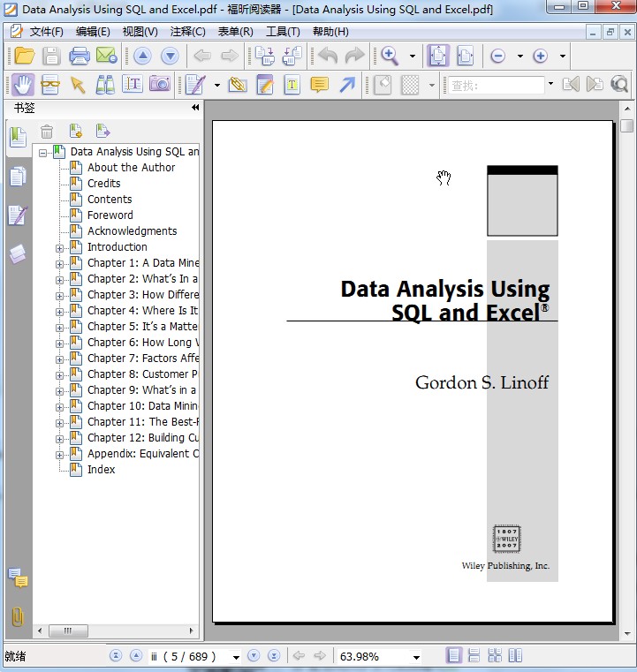637x672 pixels.
Task: Select the Hand tool
Action: coord(23,85)
